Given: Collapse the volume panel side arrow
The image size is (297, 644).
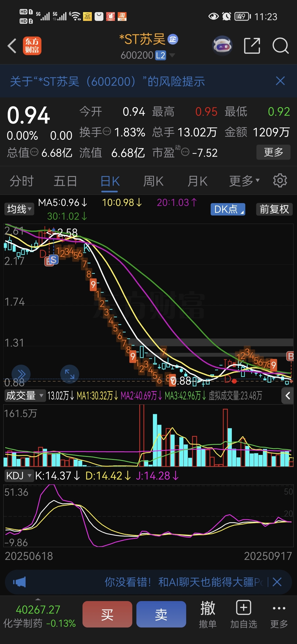Looking at the screenshot, I should (x=288, y=396).
